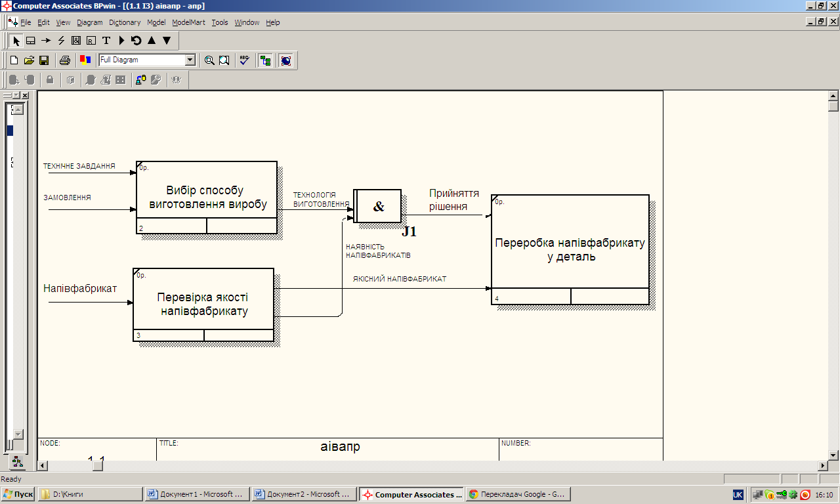
Task: Create a new model file
Action: click(x=14, y=60)
